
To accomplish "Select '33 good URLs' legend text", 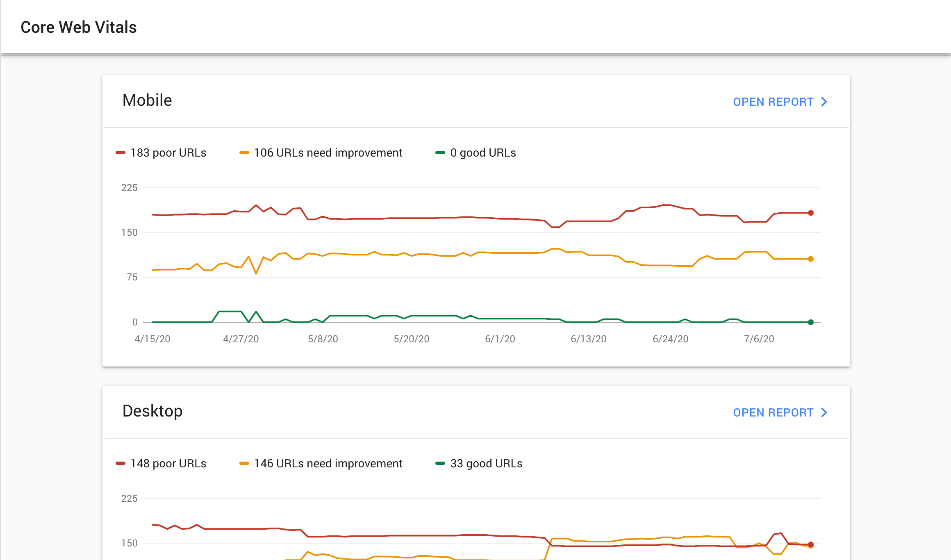I will click(486, 464).
